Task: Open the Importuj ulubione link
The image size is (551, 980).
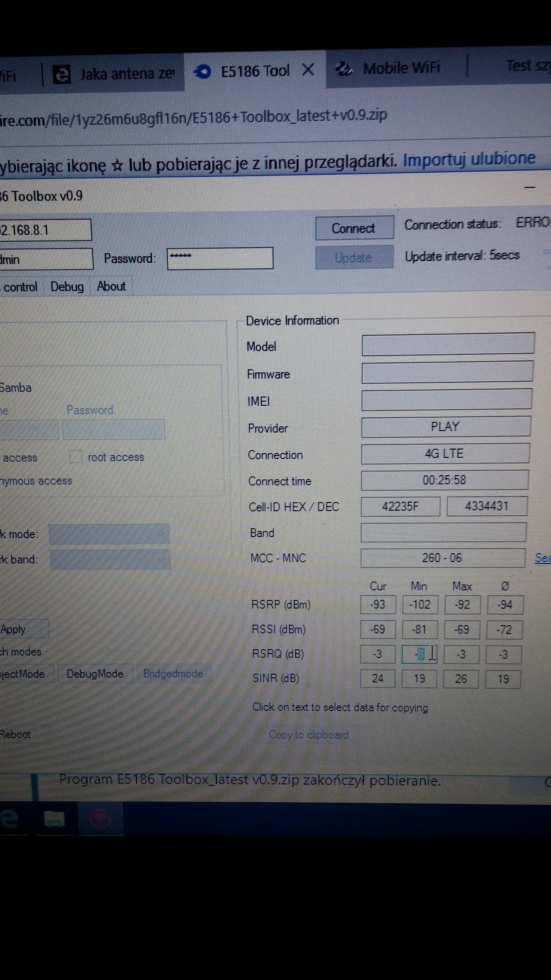Action: click(x=469, y=159)
